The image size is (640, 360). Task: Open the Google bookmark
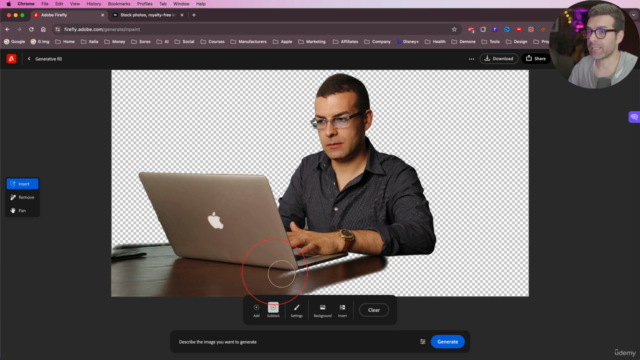pos(14,42)
